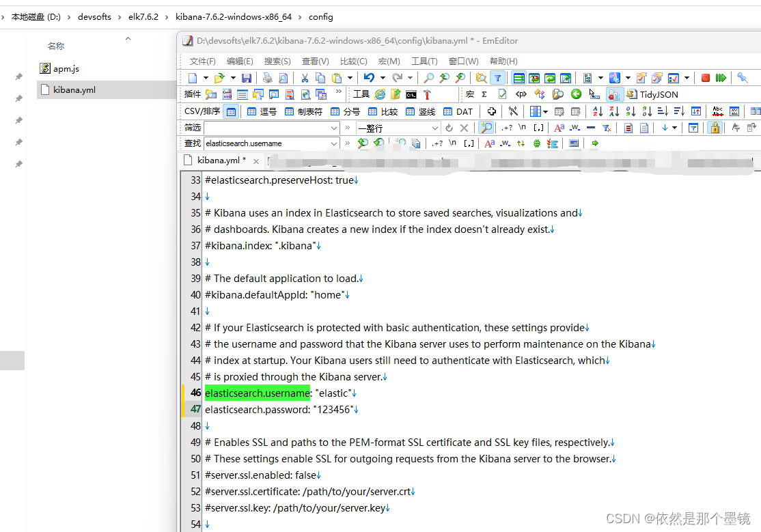Toggle escape sequence \n in Filter bar

pyautogui.click(x=522, y=127)
